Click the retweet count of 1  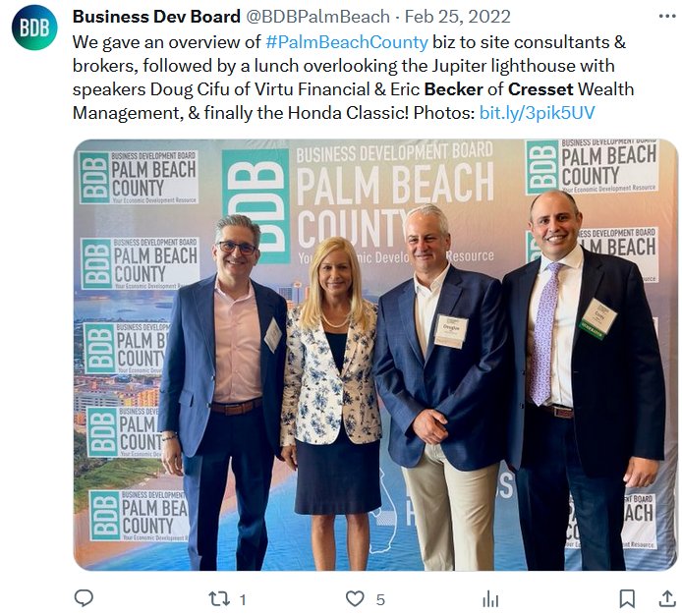(x=243, y=600)
